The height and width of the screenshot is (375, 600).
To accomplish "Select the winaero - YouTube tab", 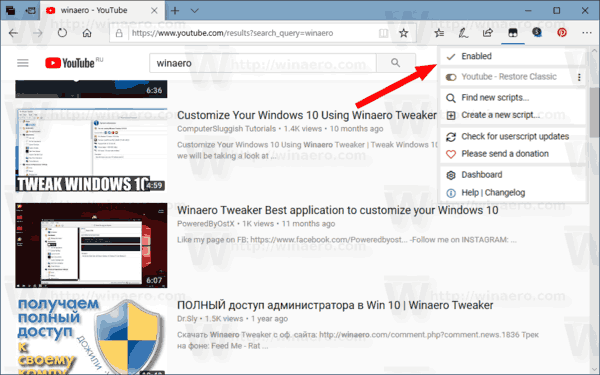I will click(102, 11).
